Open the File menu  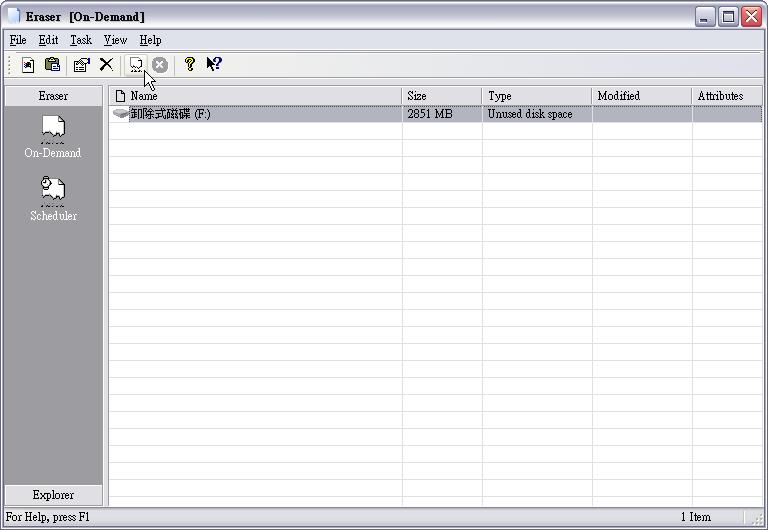tap(18, 40)
